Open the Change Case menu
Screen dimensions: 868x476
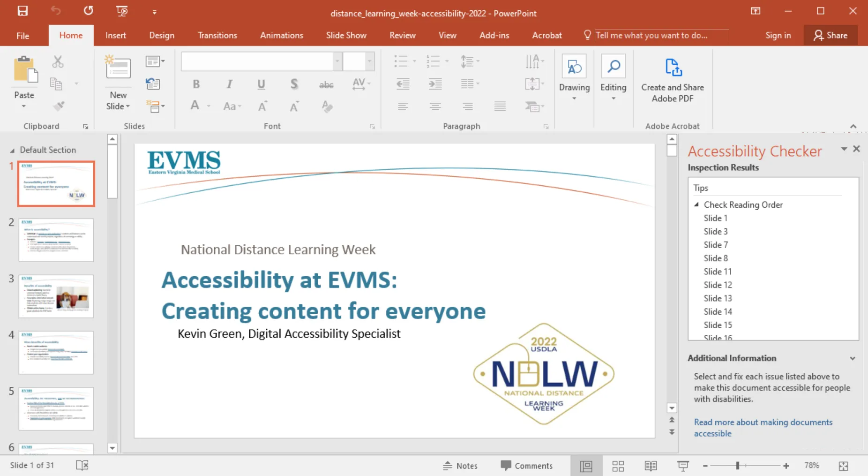(x=232, y=106)
